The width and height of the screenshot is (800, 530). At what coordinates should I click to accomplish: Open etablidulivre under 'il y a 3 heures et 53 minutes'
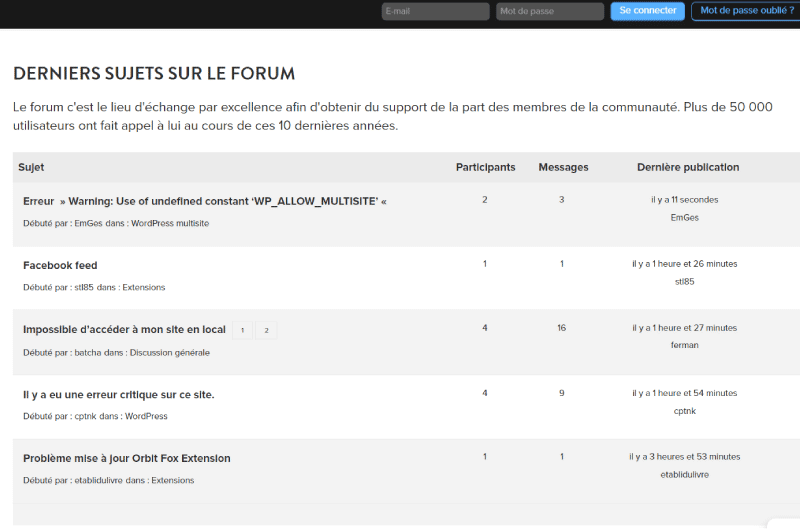[685, 474]
